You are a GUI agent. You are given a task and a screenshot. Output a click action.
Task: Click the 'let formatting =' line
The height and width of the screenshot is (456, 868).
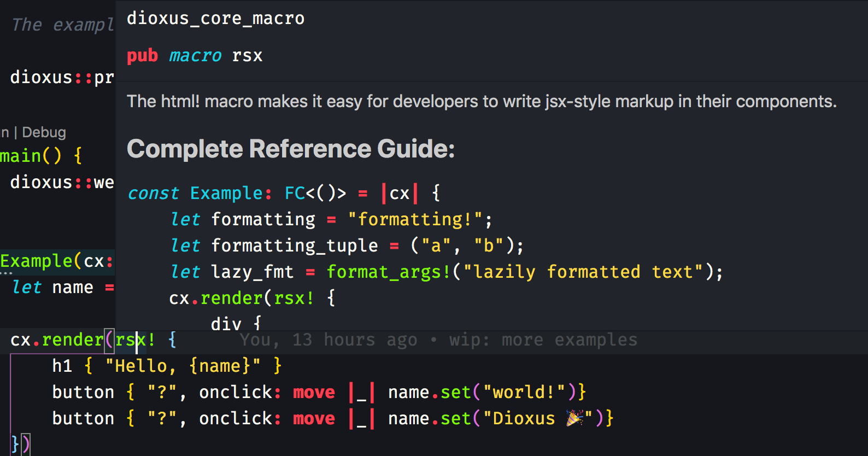tap(331, 219)
